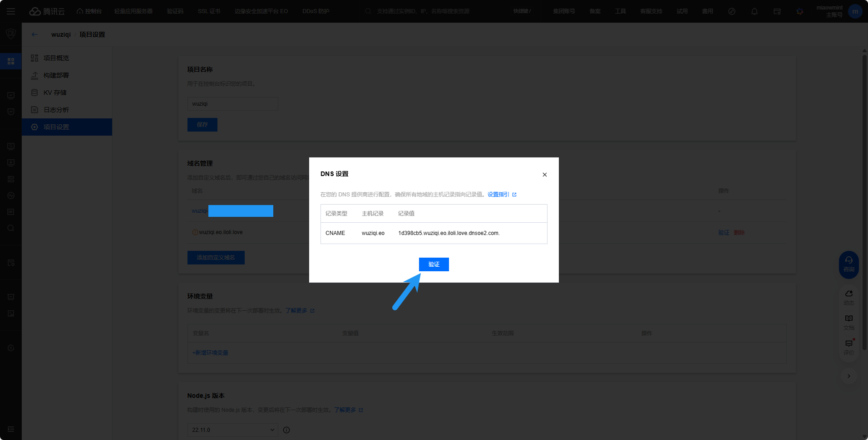Open the 咨询 floating support button
The height and width of the screenshot is (440, 868).
coord(848,264)
